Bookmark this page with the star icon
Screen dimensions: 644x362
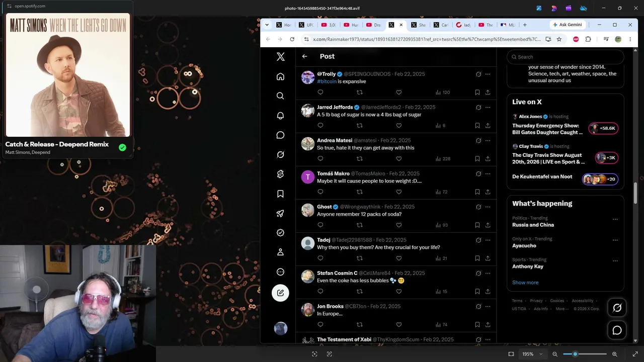559,39
